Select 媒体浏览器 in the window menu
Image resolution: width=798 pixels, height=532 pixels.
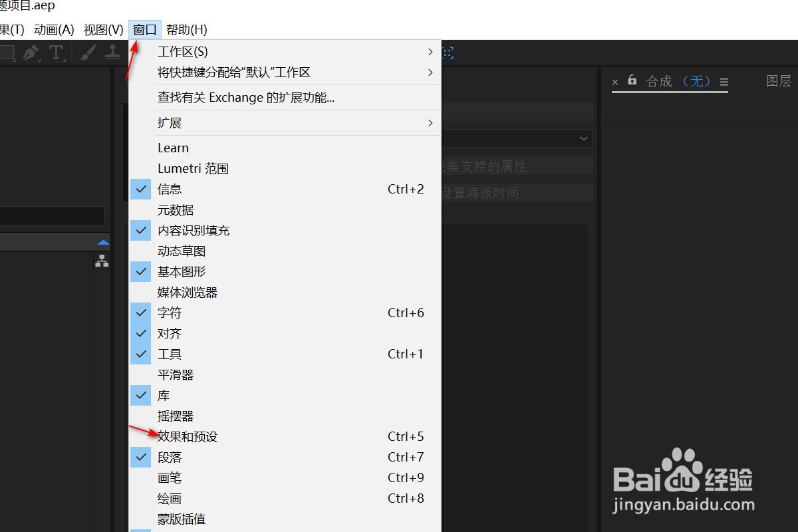click(x=285, y=292)
